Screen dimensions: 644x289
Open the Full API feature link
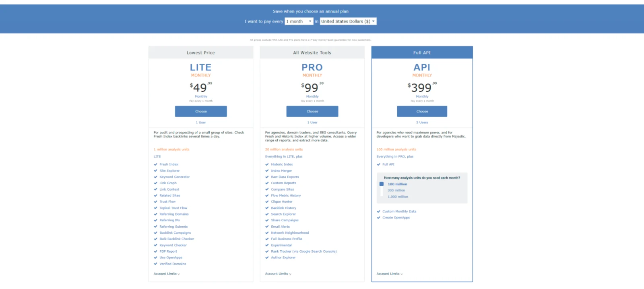click(388, 164)
